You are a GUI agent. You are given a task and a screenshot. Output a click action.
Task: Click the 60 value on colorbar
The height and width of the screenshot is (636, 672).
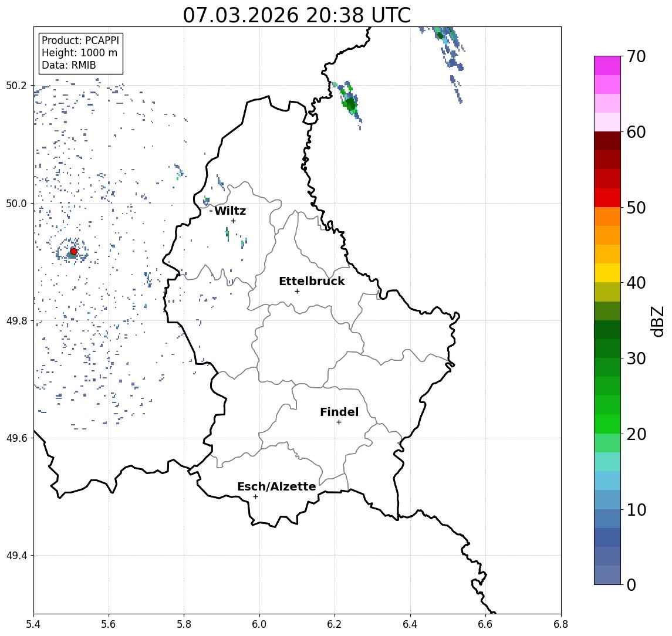(x=636, y=132)
